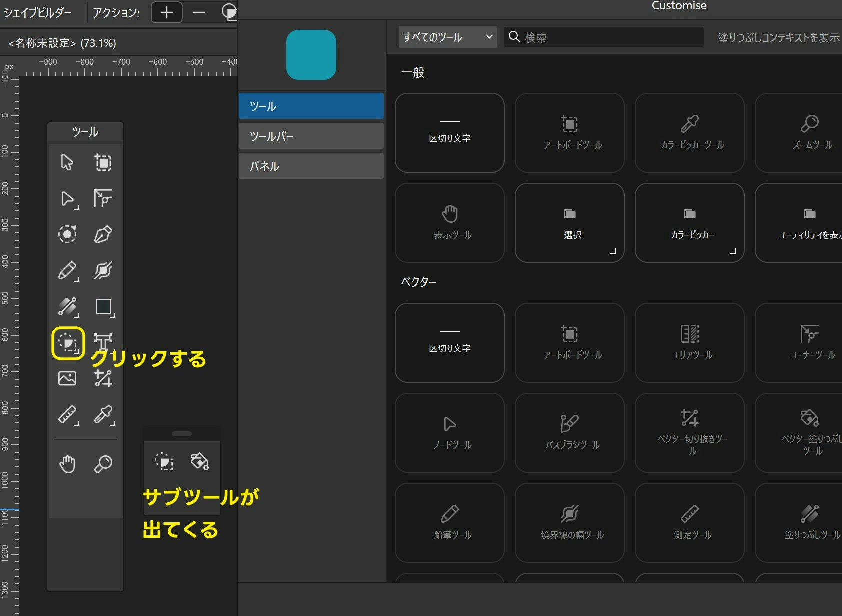The image size is (842, 616).
Task: Click the コーナーツール card in Customise
Action: 799,343
